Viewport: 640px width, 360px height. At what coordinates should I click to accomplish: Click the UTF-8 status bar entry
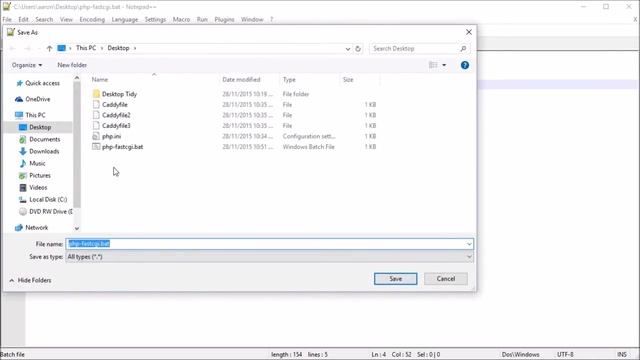pyautogui.click(x=565, y=354)
